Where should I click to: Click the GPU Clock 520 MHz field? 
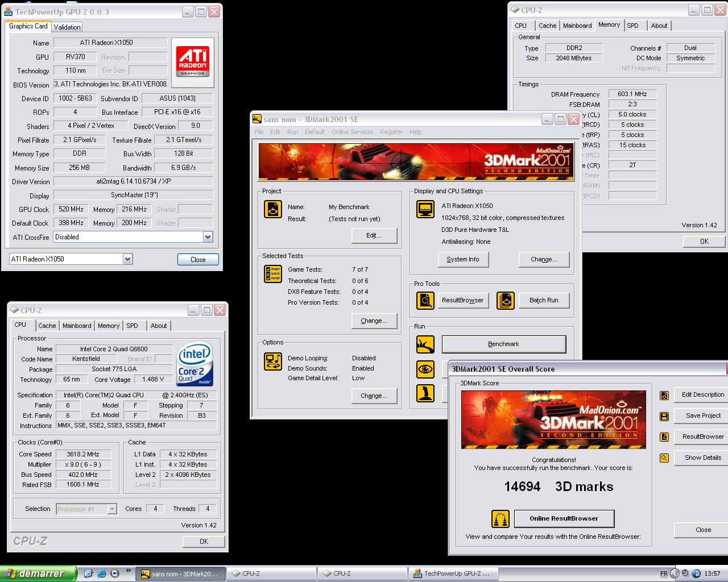tap(71, 209)
